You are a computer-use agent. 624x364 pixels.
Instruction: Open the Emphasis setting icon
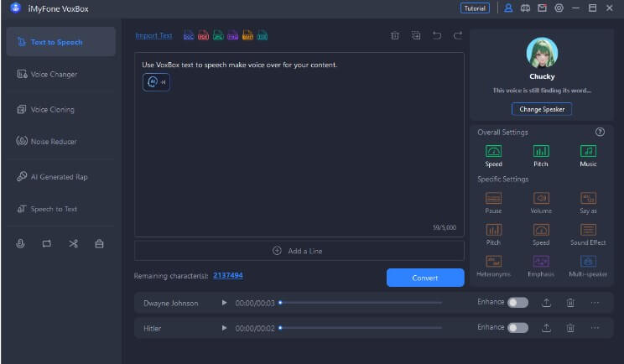(541, 262)
